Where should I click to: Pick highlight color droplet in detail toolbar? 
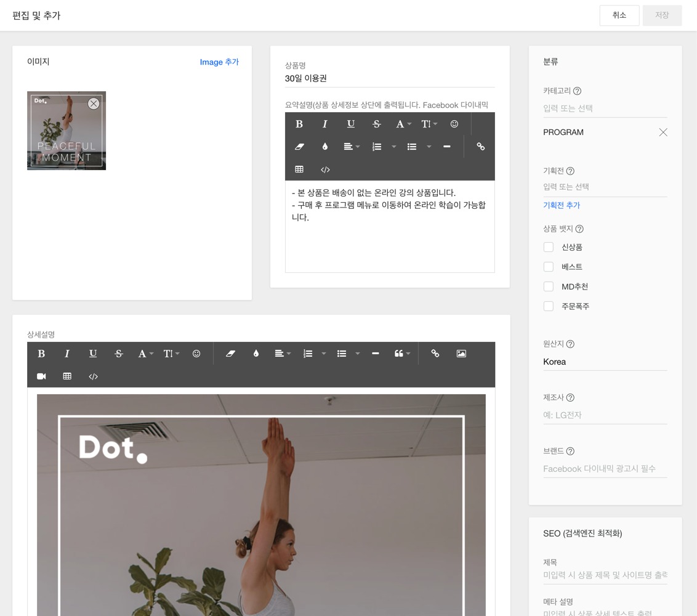(x=256, y=354)
